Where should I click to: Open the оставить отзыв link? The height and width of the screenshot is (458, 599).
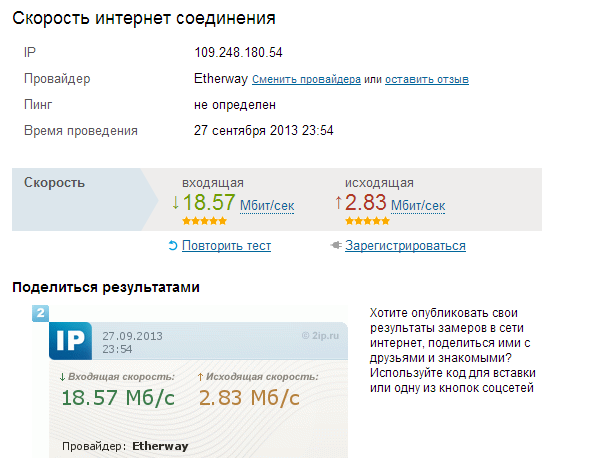427,79
